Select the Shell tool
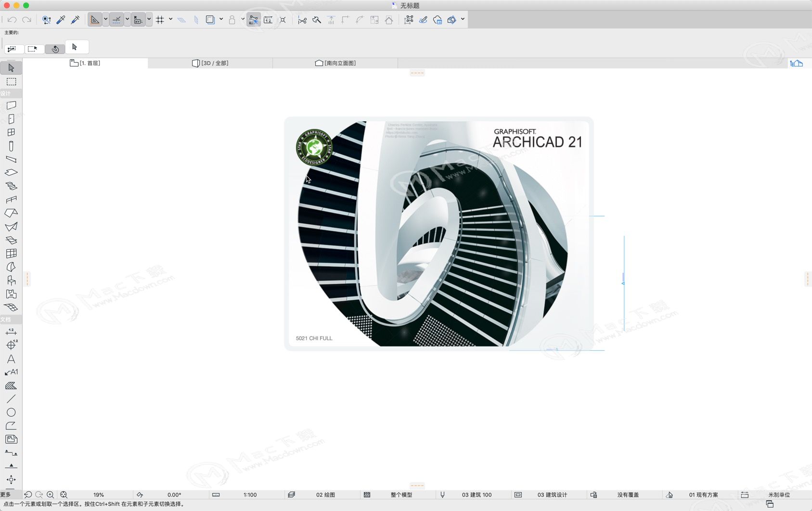 [11, 226]
